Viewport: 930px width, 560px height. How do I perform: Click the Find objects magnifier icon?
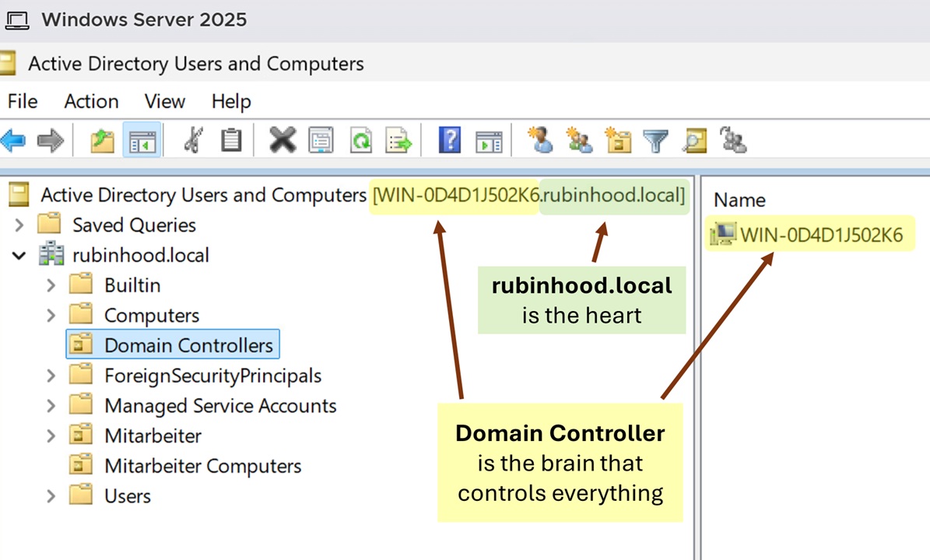click(695, 141)
